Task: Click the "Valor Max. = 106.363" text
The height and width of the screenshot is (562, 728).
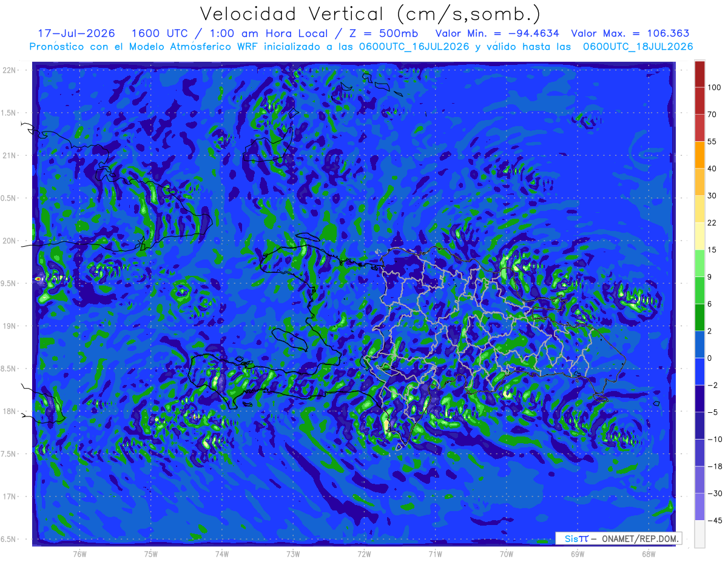Action: click(630, 33)
